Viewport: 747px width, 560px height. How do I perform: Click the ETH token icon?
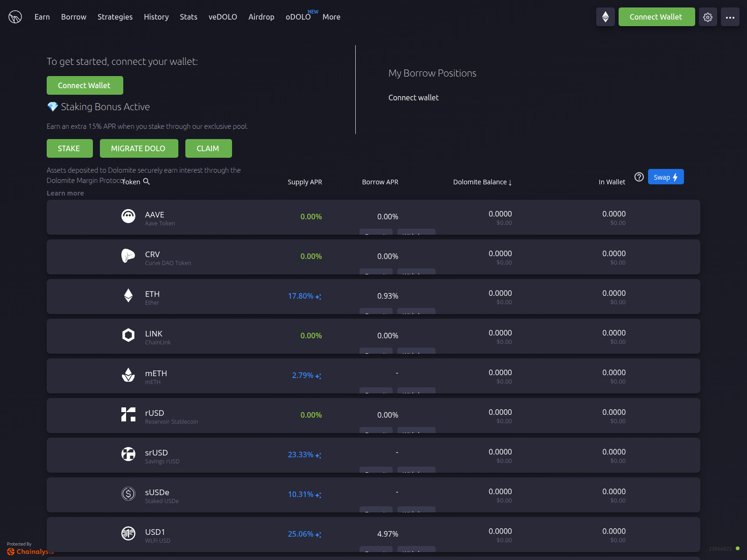coord(128,295)
